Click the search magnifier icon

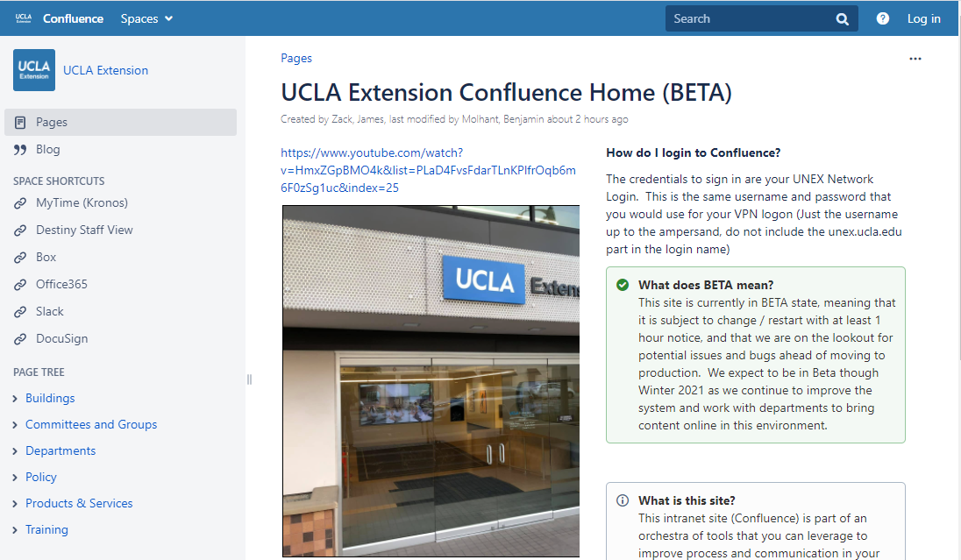point(843,19)
